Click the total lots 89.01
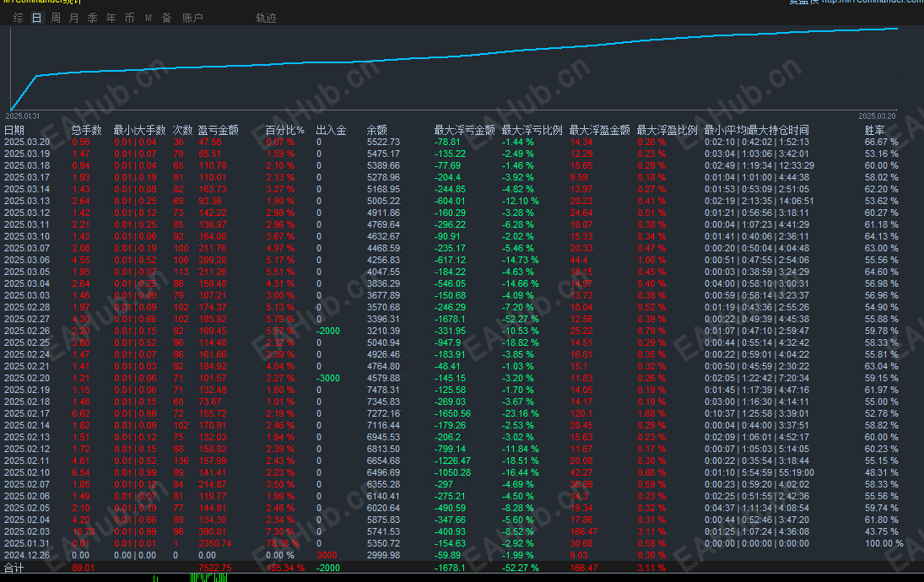This screenshot has height=582, width=924. click(83, 568)
